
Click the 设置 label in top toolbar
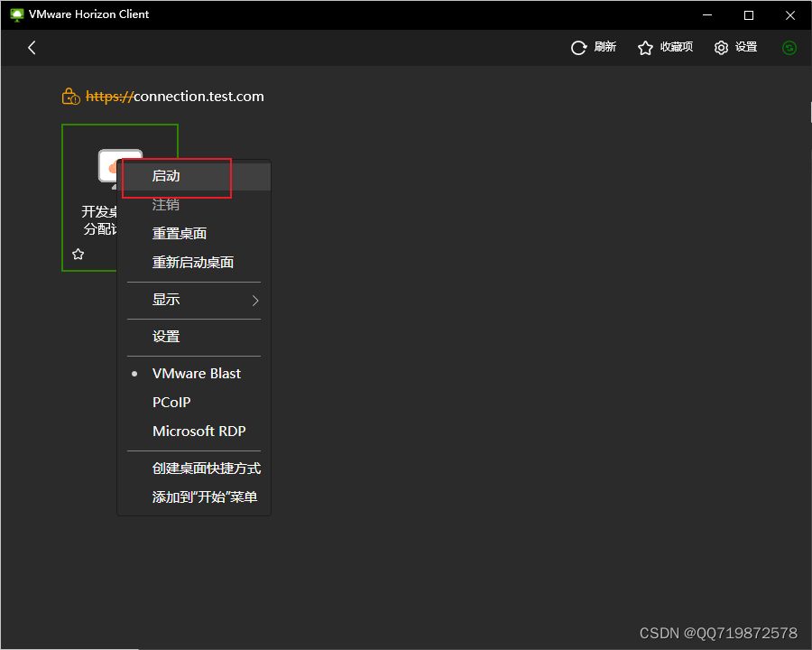746,47
